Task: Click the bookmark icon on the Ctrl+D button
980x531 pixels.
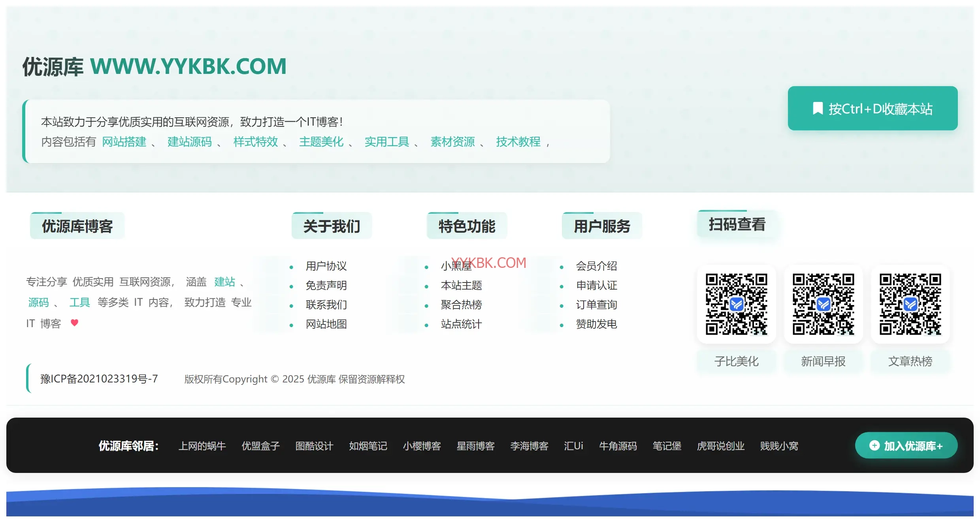Action: pos(818,108)
